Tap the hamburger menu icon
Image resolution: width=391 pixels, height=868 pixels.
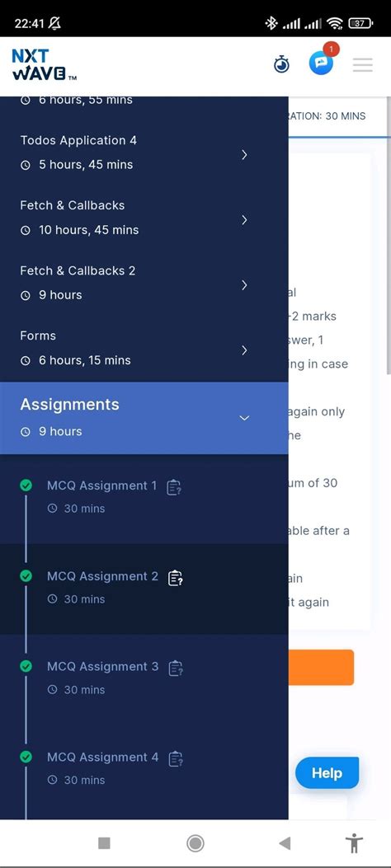(x=363, y=65)
